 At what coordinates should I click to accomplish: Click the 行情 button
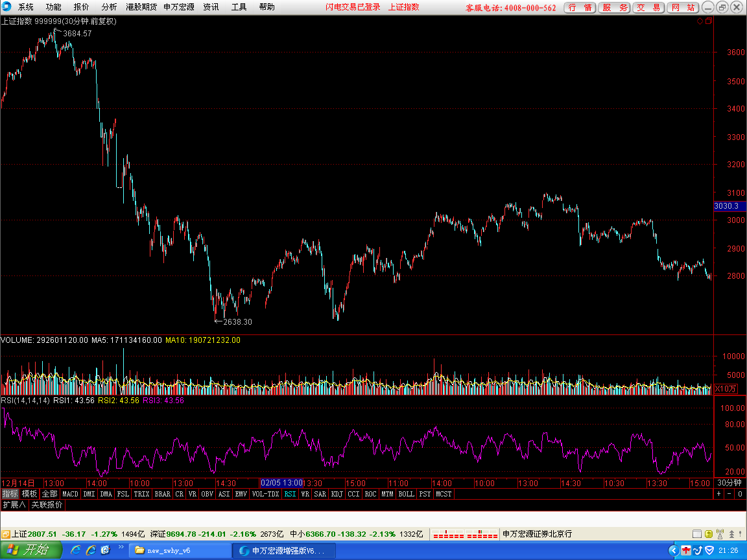(x=580, y=8)
